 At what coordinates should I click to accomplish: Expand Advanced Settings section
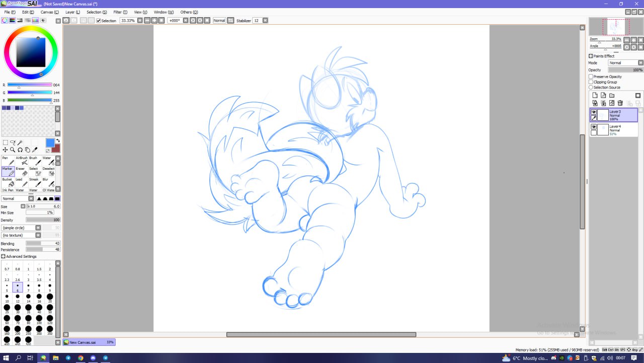(x=4, y=256)
